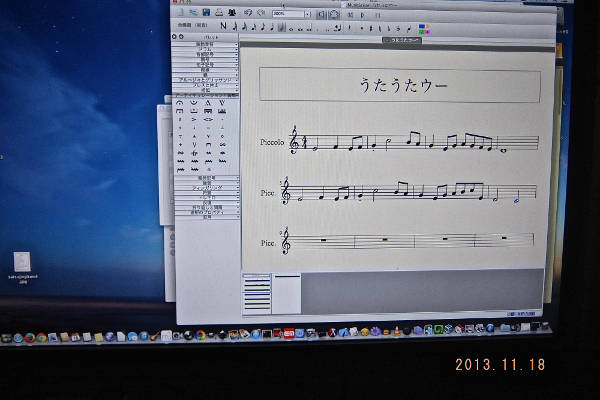Toggle the double dot
Image resolution: width=600 pixels, height=400 pixels.
327,29
